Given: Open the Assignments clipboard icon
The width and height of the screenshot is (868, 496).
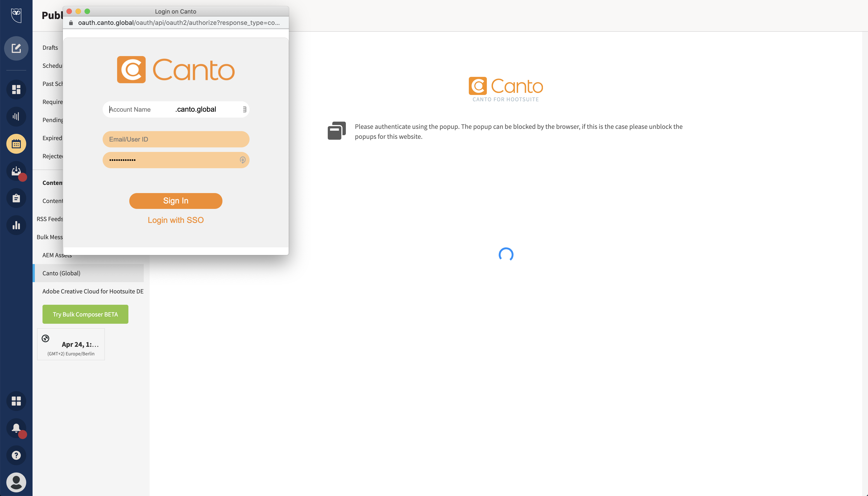Looking at the screenshot, I should click(x=16, y=198).
